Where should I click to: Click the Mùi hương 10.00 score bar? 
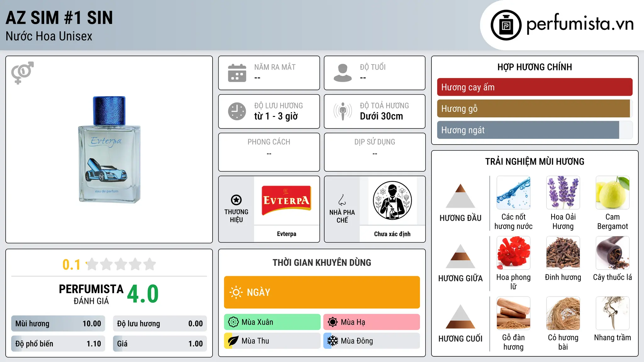[x=58, y=324]
